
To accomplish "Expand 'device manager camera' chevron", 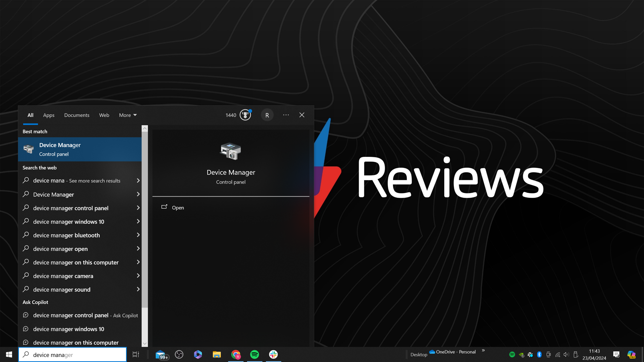I will point(138,276).
